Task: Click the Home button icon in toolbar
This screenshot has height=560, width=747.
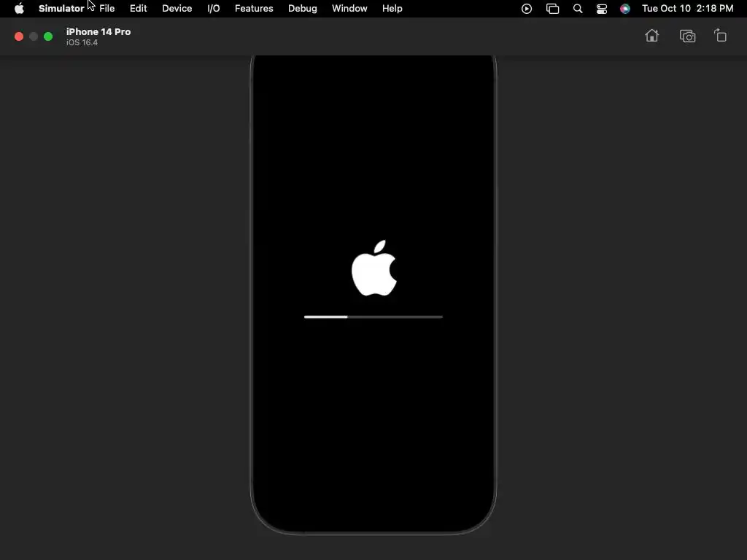Action: (651, 36)
